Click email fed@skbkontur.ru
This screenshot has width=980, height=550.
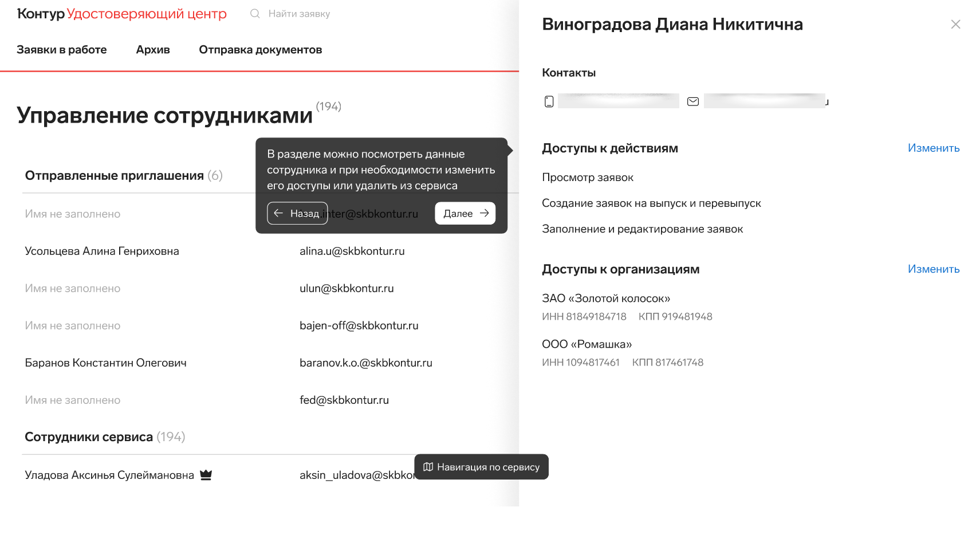pos(344,400)
